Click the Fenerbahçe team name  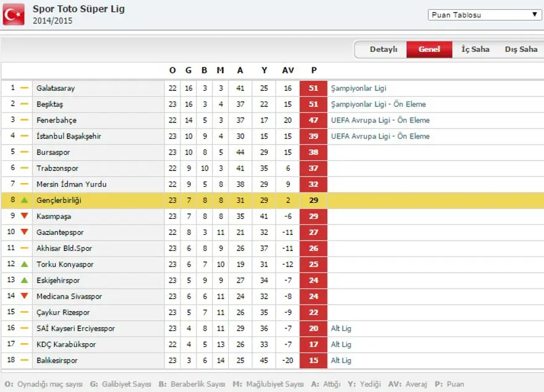pyautogui.click(x=56, y=121)
